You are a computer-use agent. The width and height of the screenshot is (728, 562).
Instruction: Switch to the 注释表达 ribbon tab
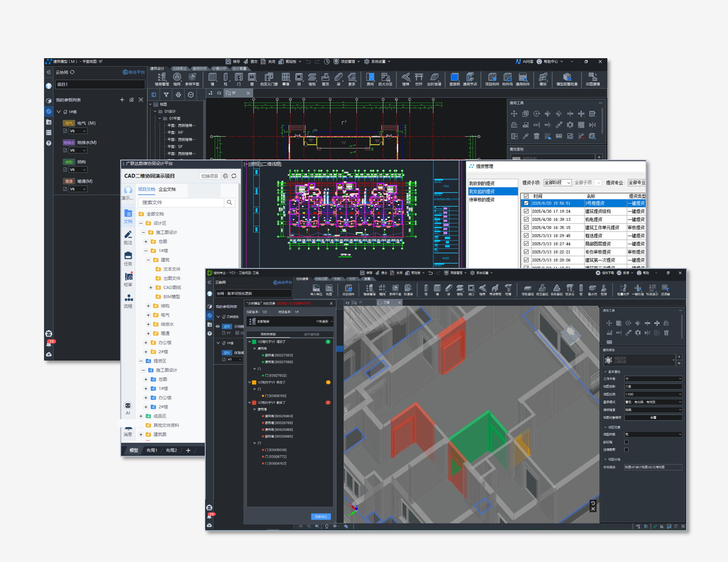(x=179, y=68)
